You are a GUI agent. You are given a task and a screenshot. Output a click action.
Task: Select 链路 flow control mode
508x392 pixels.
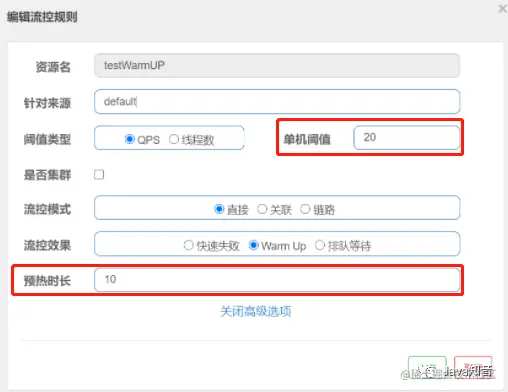click(305, 209)
